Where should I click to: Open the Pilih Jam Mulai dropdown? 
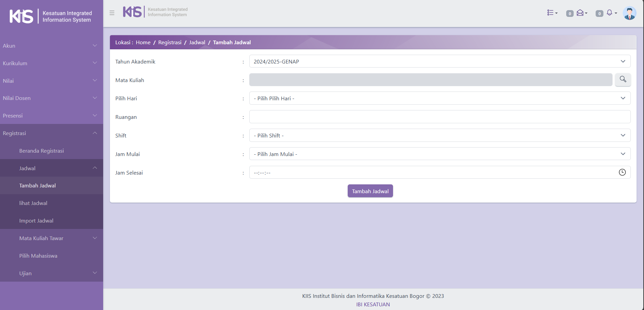[x=440, y=154]
